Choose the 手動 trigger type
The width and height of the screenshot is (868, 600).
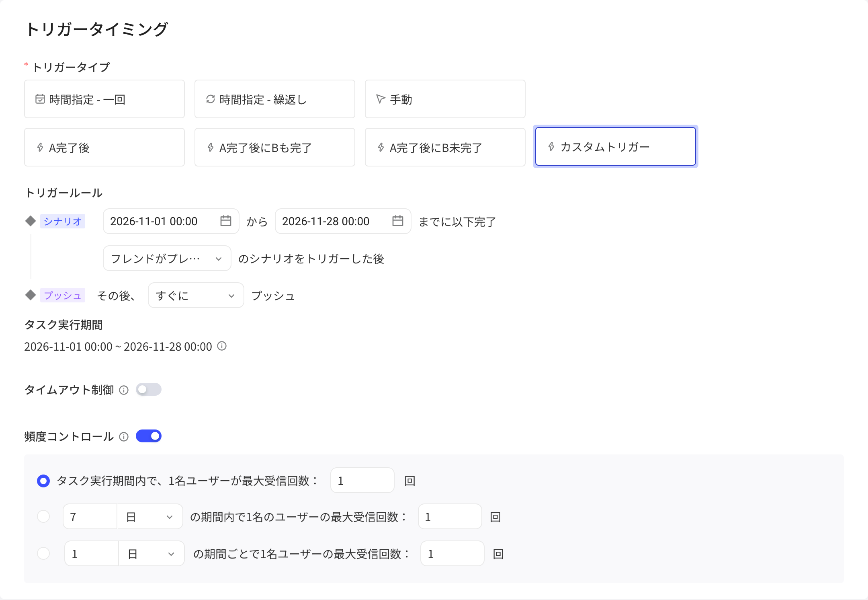(x=445, y=99)
